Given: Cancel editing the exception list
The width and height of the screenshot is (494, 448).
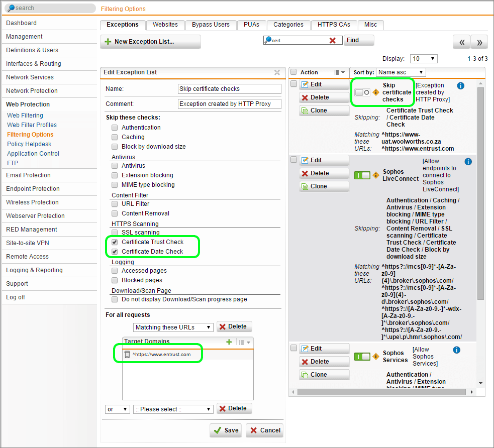Looking at the screenshot, I should [265, 430].
